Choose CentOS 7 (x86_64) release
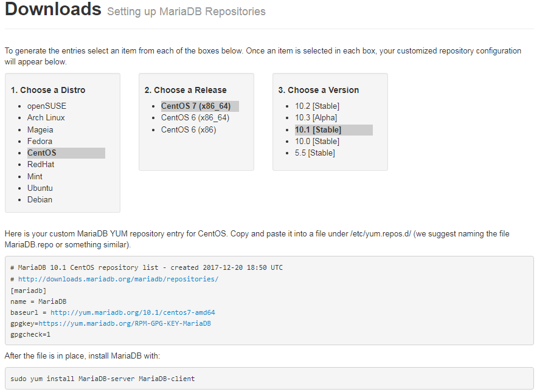Screen dimensions: 548x392 click(x=200, y=106)
